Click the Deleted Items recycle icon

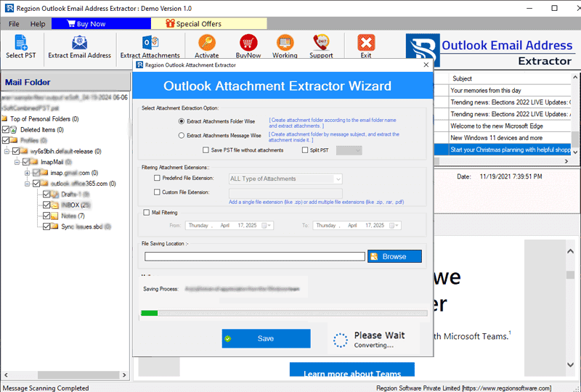point(14,130)
